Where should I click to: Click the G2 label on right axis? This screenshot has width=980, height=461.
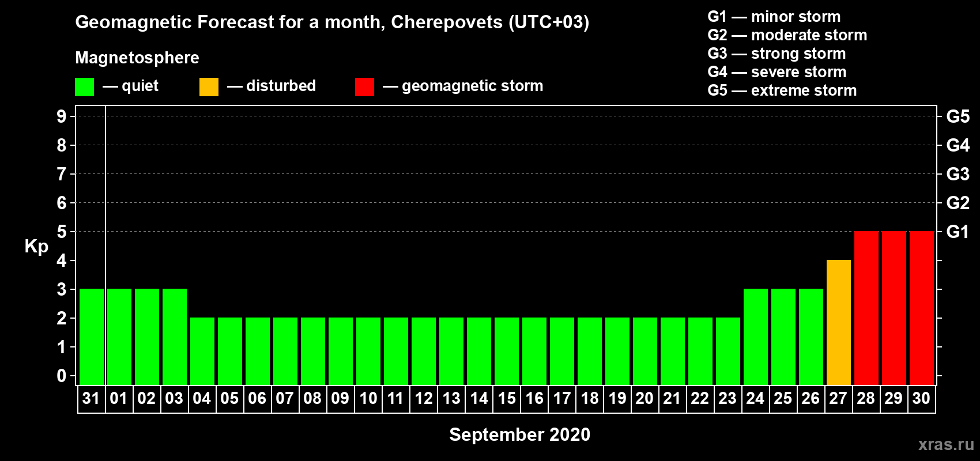958,203
